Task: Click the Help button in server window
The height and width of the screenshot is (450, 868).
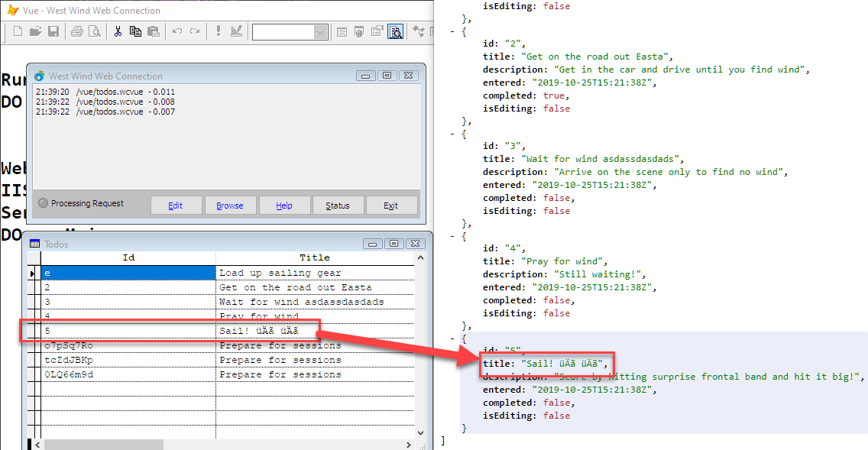Action: pyautogui.click(x=284, y=206)
